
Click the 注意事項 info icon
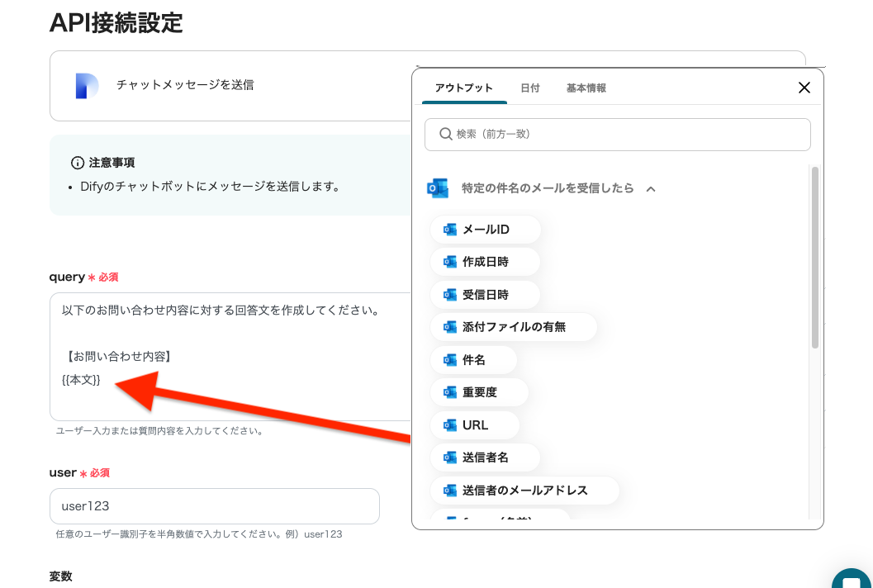pyautogui.click(x=78, y=163)
